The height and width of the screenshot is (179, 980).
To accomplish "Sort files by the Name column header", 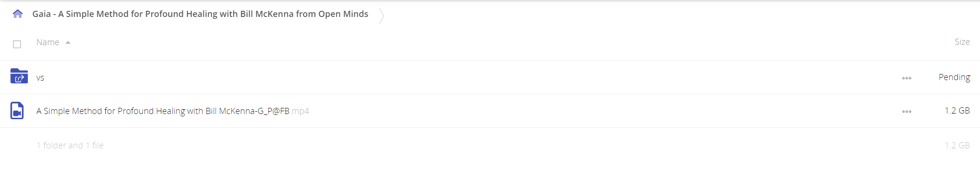I will [x=48, y=42].
